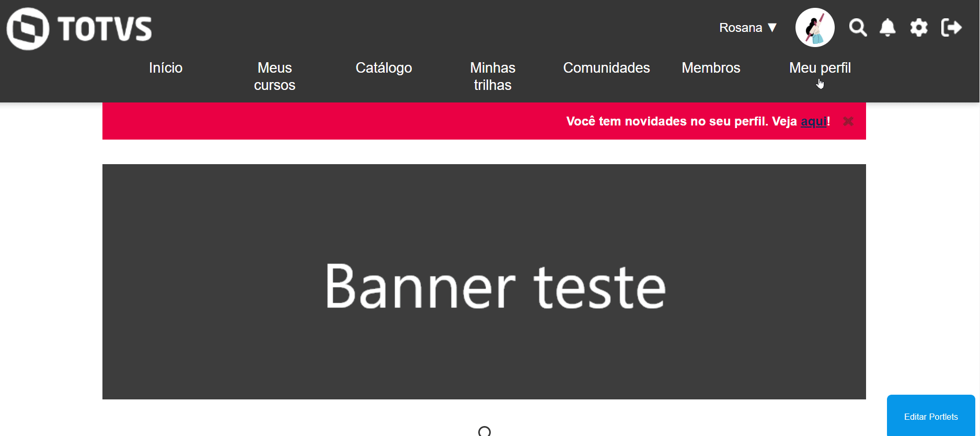The image size is (980, 436).
Task: Dismiss the pink notification bar
Action: pyautogui.click(x=848, y=121)
